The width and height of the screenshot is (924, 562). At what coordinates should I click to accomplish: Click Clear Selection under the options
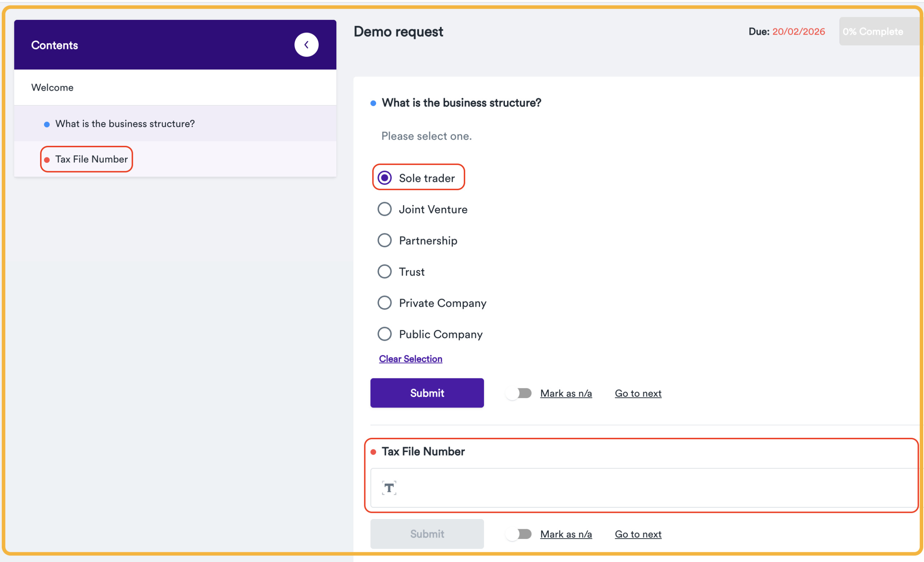(x=410, y=359)
